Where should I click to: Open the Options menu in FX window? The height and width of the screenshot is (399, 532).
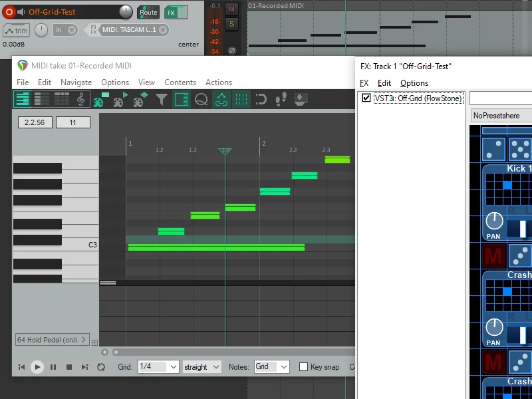point(414,83)
